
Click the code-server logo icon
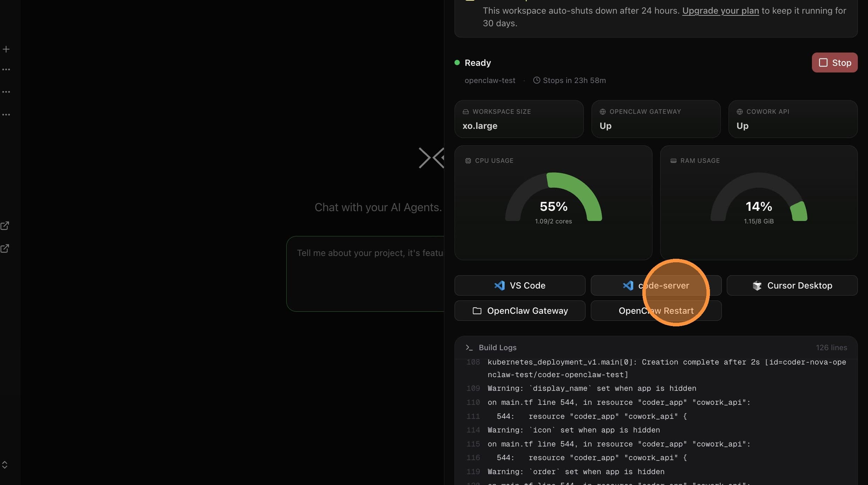tap(628, 285)
